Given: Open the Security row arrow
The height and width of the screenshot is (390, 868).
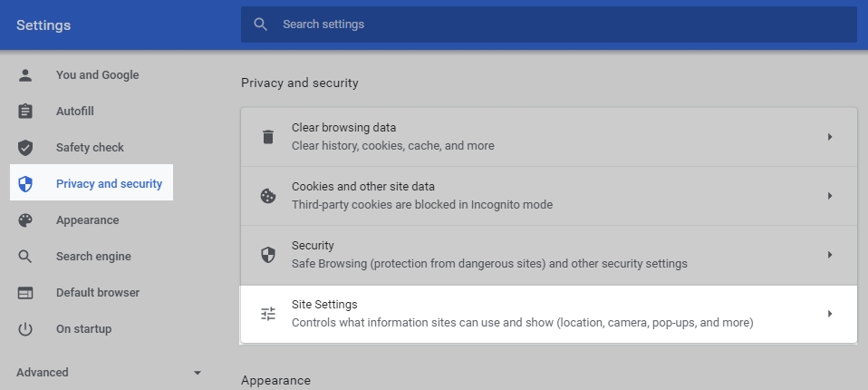Looking at the screenshot, I should (829, 255).
